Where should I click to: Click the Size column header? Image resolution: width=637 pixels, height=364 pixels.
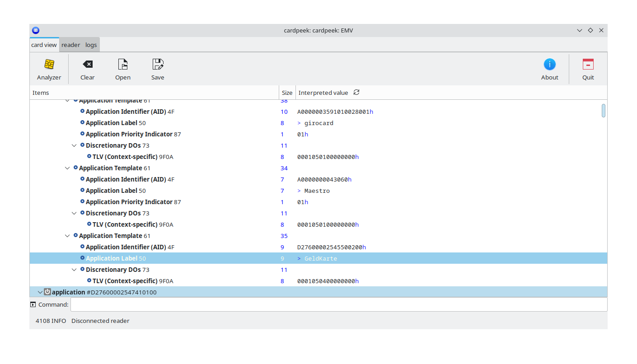(x=287, y=93)
